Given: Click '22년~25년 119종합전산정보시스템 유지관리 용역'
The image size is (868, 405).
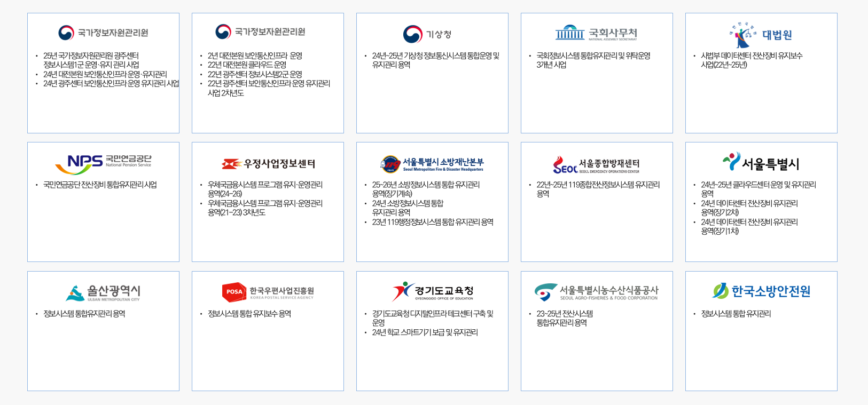Looking at the screenshot, I should pyautogui.click(x=598, y=189).
